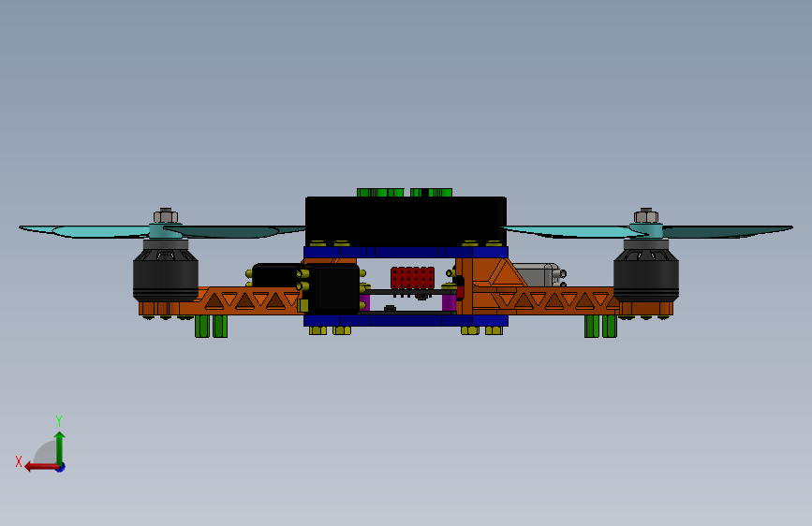Select the large black battery on top

(x=406, y=221)
